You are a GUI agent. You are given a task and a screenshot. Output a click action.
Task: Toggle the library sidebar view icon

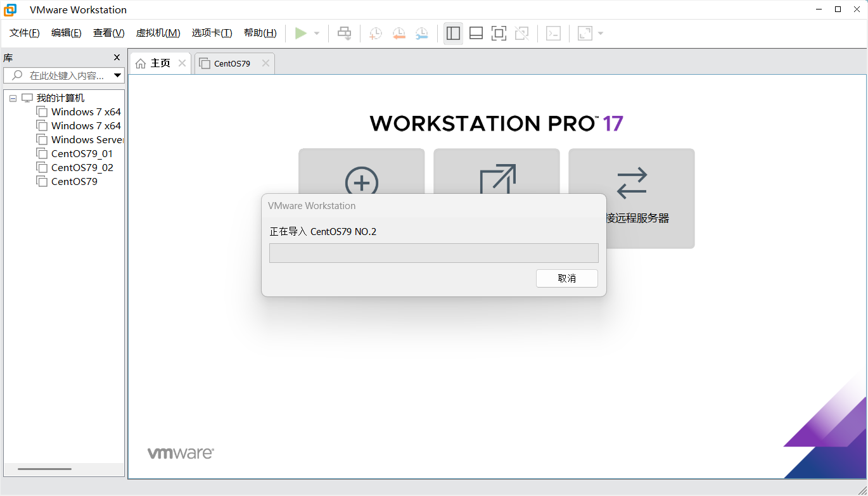[453, 34]
